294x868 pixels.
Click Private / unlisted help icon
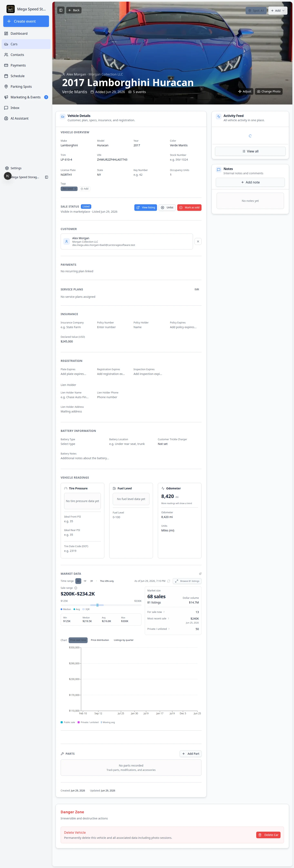tap(169, 629)
